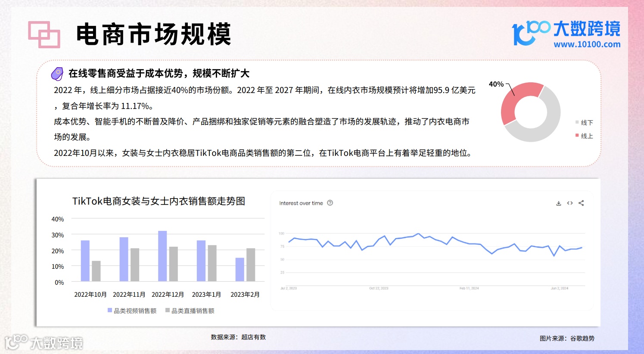644x354 pixels.
Task: Click the 2022年10月 axis label
Action: [90, 295]
